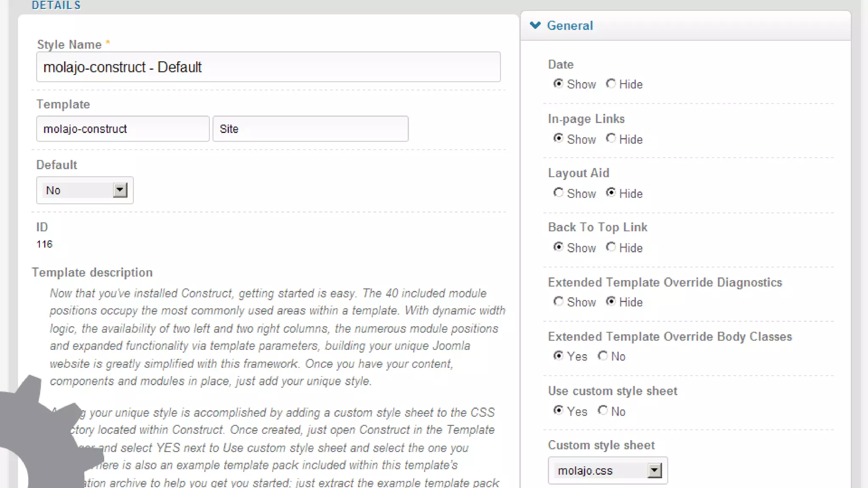Choose No for Override Body Classes
This screenshot has height=488, width=868.
[x=602, y=355]
